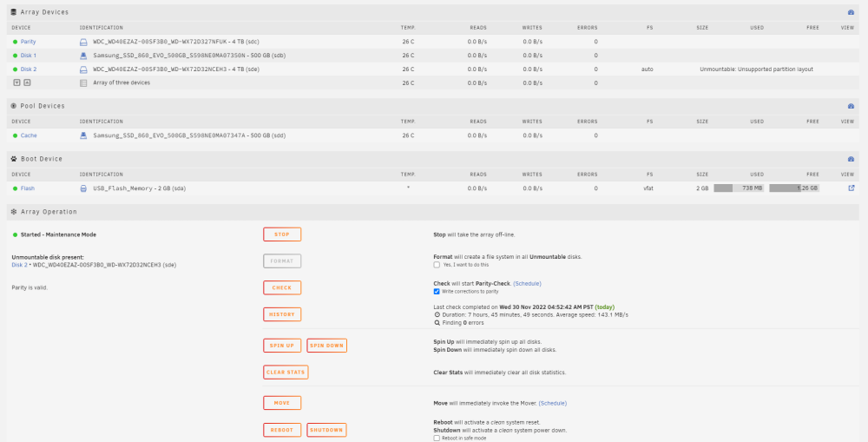Click Cache identification text ending 07347A
This screenshot has height=442, width=868.
(189, 135)
